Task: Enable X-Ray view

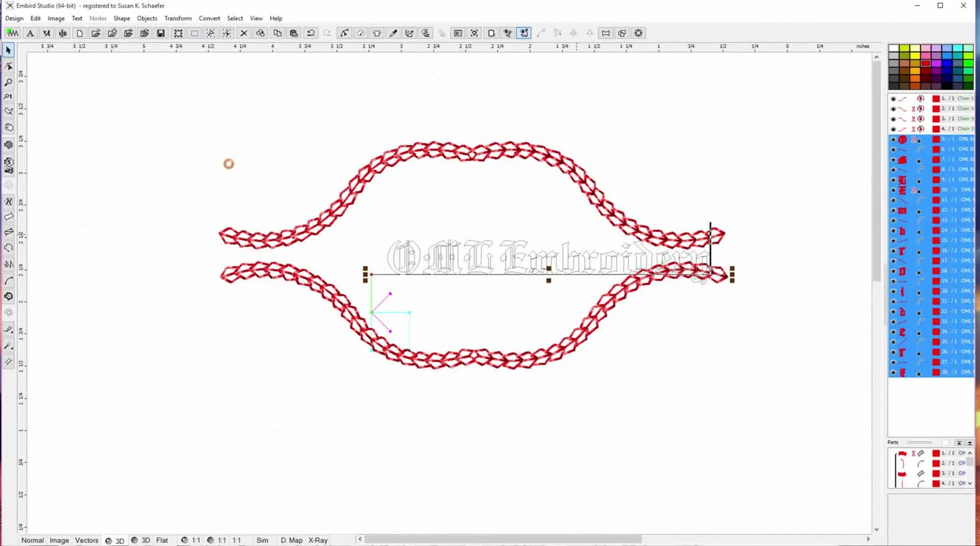Action: [318, 540]
